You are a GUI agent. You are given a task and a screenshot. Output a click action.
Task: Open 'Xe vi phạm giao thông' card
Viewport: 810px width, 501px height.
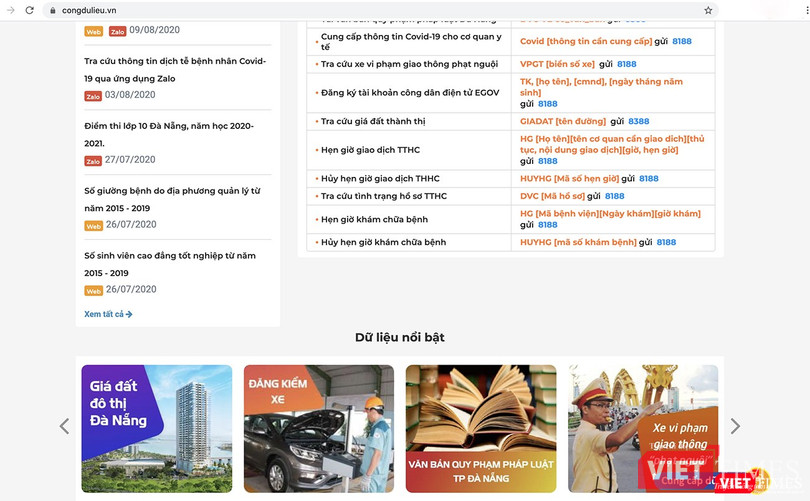[643, 428]
